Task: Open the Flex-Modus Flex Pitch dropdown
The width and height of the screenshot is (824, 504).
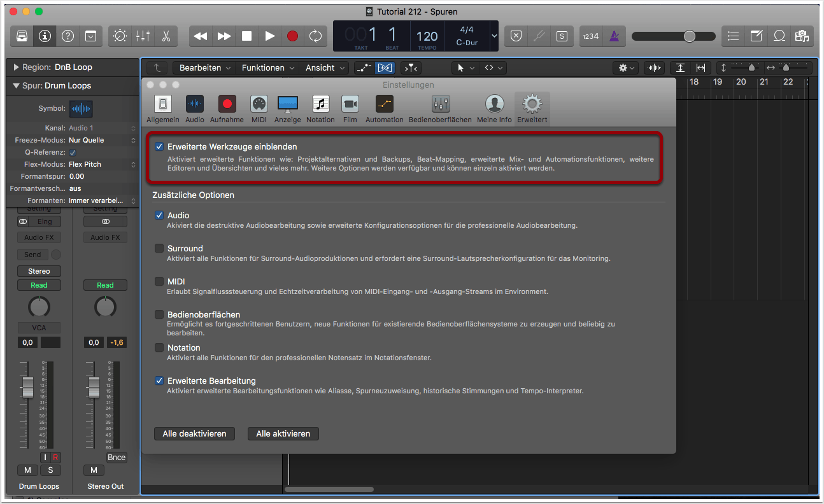Action: (x=102, y=164)
